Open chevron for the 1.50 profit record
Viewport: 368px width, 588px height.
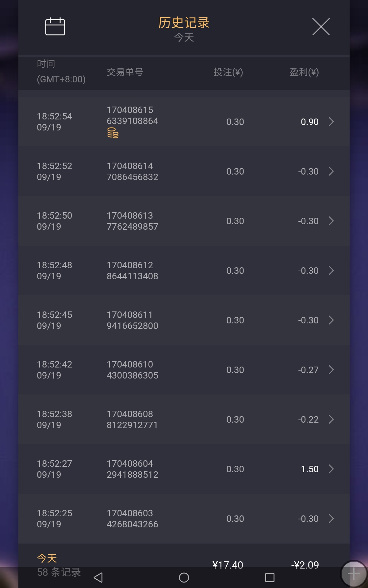(x=331, y=469)
